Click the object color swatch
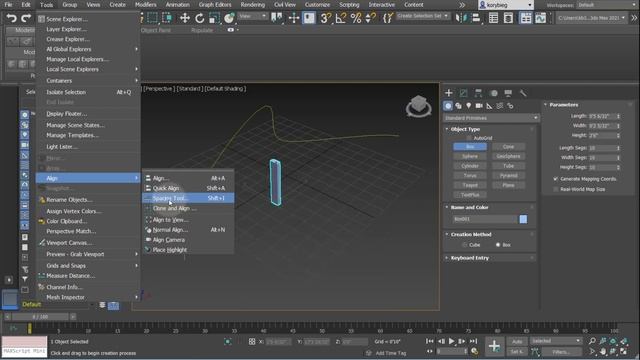 [x=523, y=219]
